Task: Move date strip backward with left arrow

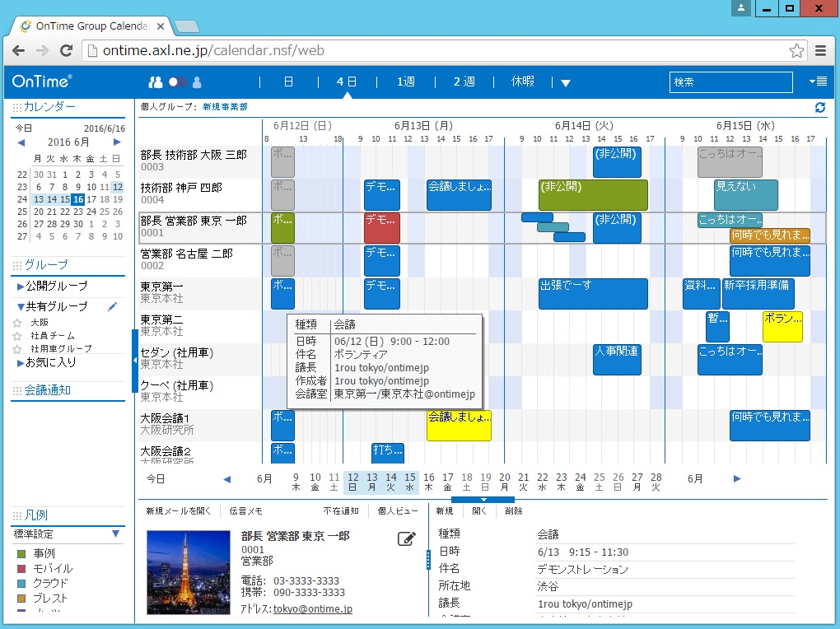Action: pos(227,479)
